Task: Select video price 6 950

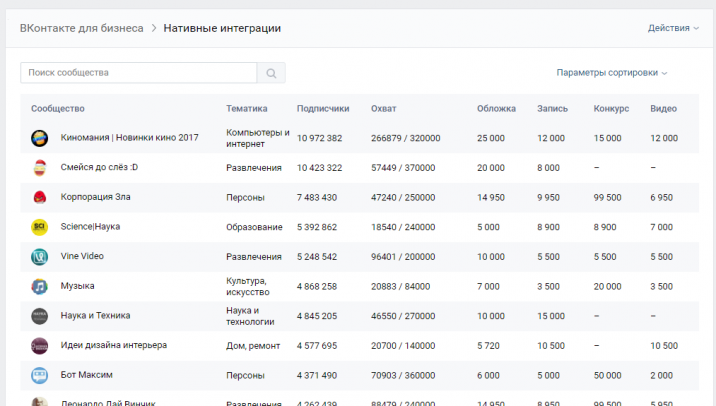Action: point(662,198)
